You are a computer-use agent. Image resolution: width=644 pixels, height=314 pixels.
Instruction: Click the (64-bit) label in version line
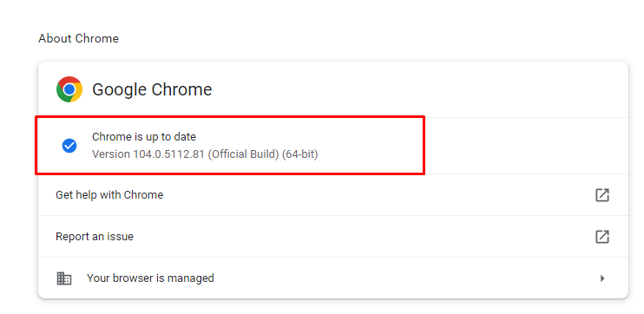coord(299,154)
